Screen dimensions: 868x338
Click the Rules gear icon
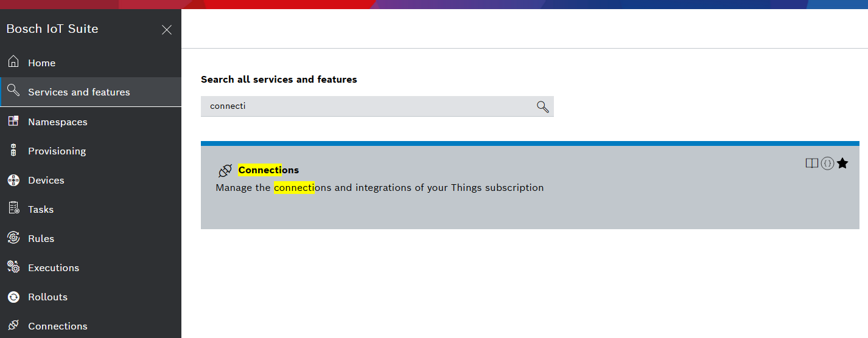coord(13,238)
